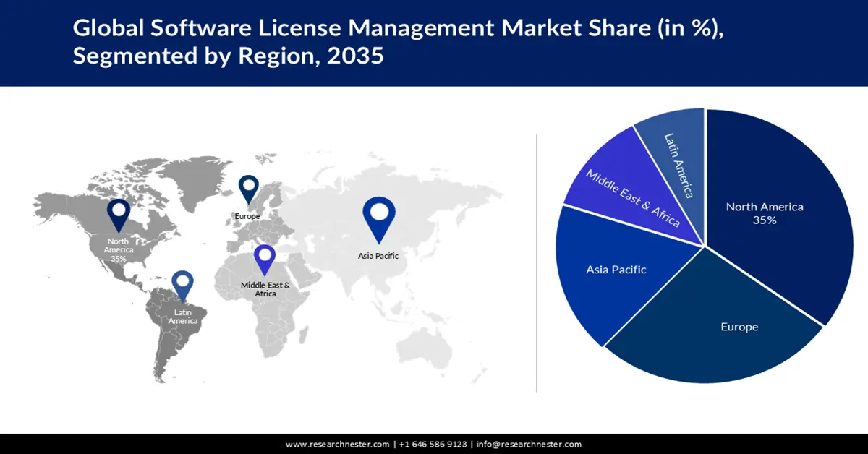Image resolution: width=868 pixels, height=454 pixels.
Task: Click the Latin America map pin
Action: 183,286
